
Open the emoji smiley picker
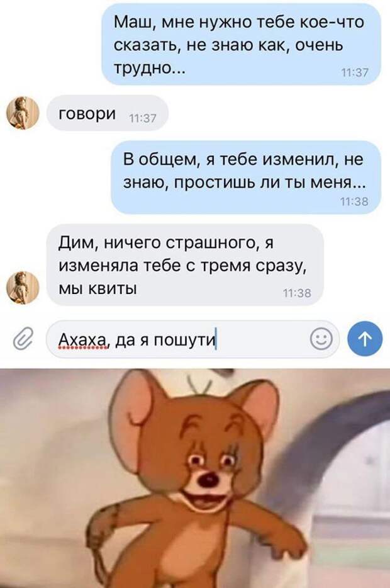[321, 339]
